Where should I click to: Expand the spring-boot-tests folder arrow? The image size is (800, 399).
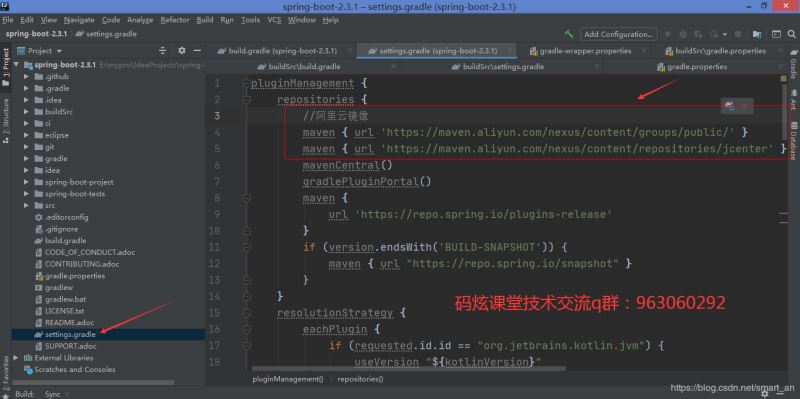point(27,194)
